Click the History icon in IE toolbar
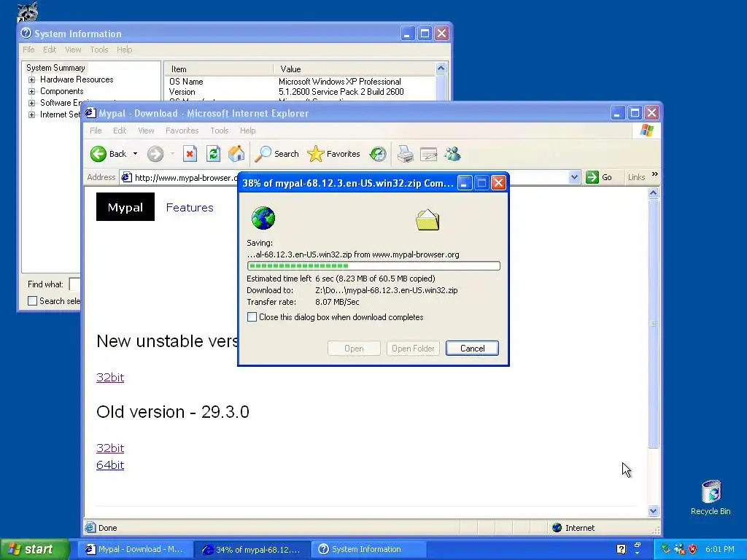Screen dimensions: 747x560 click(x=378, y=154)
